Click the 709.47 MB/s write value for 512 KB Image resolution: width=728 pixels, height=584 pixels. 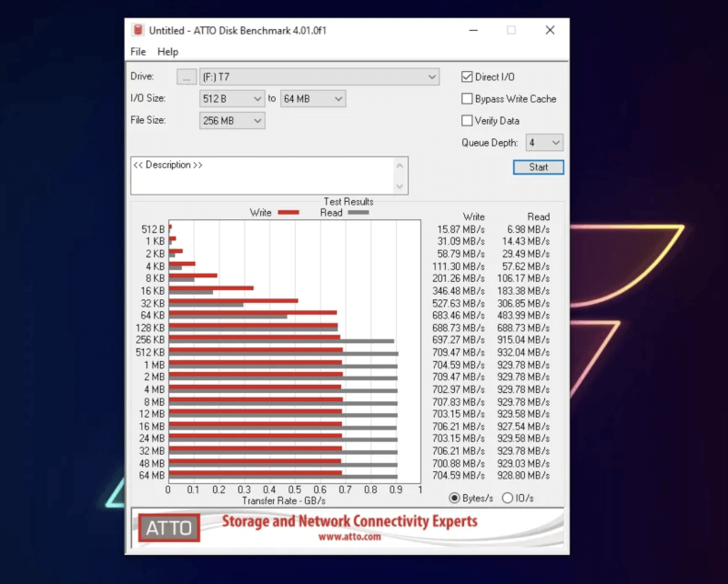tap(459, 352)
